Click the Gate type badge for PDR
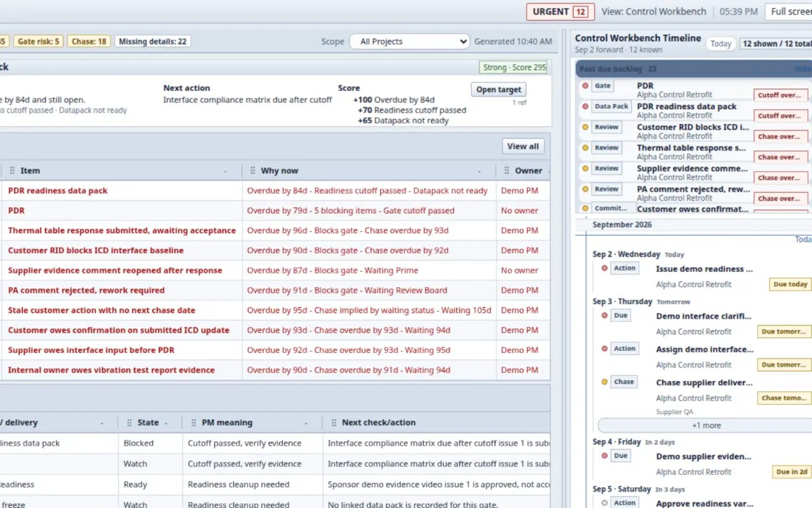Image resolution: width=812 pixels, height=508 pixels. coord(603,86)
